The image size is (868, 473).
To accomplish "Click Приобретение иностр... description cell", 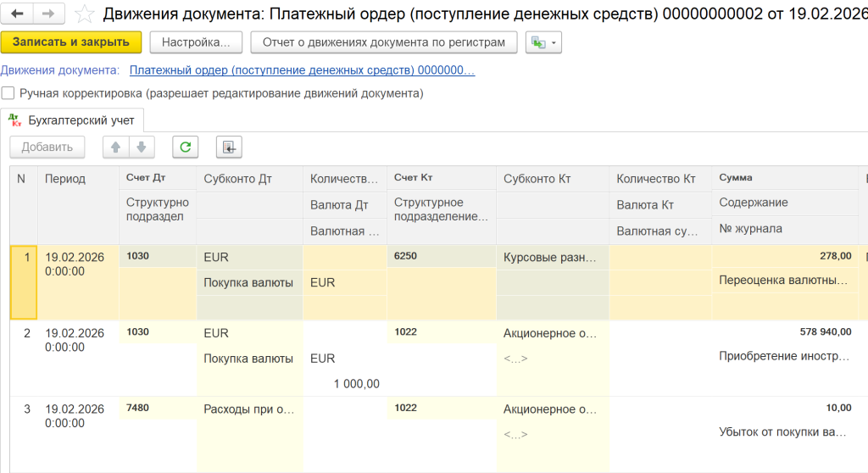I will click(x=784, y=356).
